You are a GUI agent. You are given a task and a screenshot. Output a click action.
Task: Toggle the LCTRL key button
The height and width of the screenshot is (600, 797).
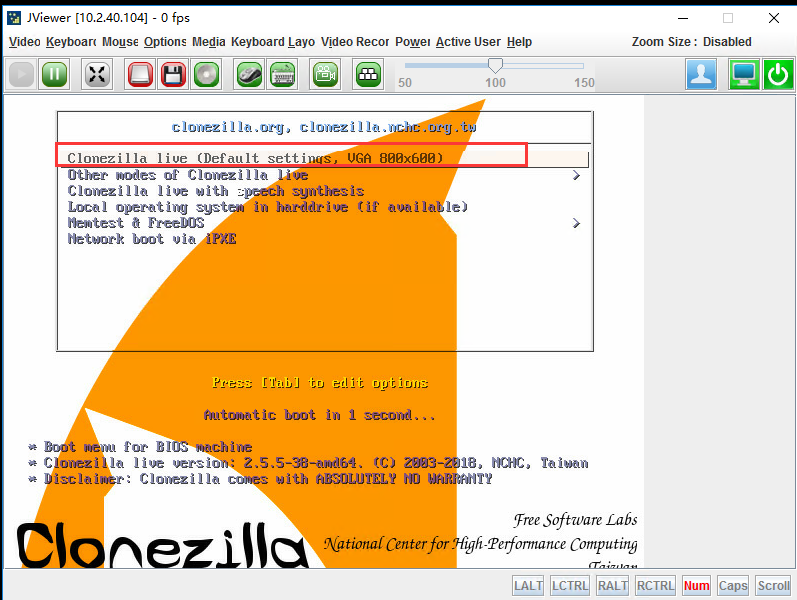(x=570, y=586)
